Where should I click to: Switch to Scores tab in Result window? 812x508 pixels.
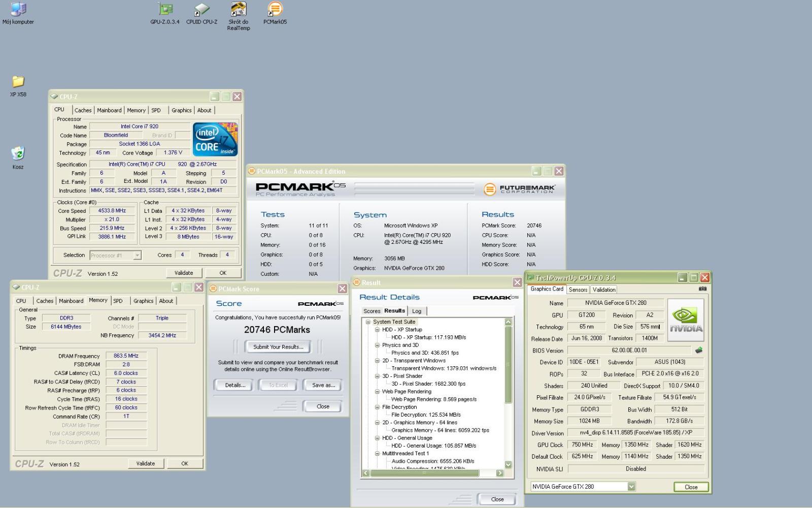[371, 311]
